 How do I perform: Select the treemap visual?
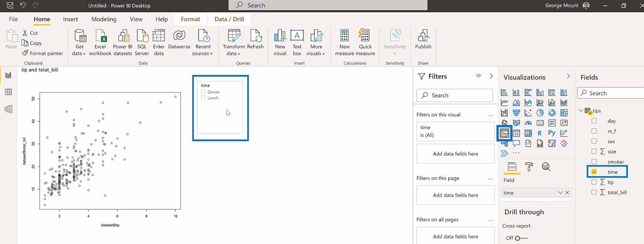pos(564,113)
